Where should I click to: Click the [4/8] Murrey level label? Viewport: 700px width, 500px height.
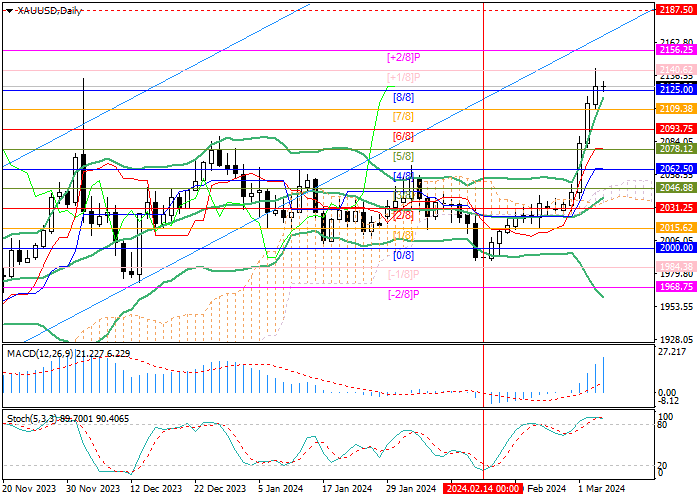point(404,176)
